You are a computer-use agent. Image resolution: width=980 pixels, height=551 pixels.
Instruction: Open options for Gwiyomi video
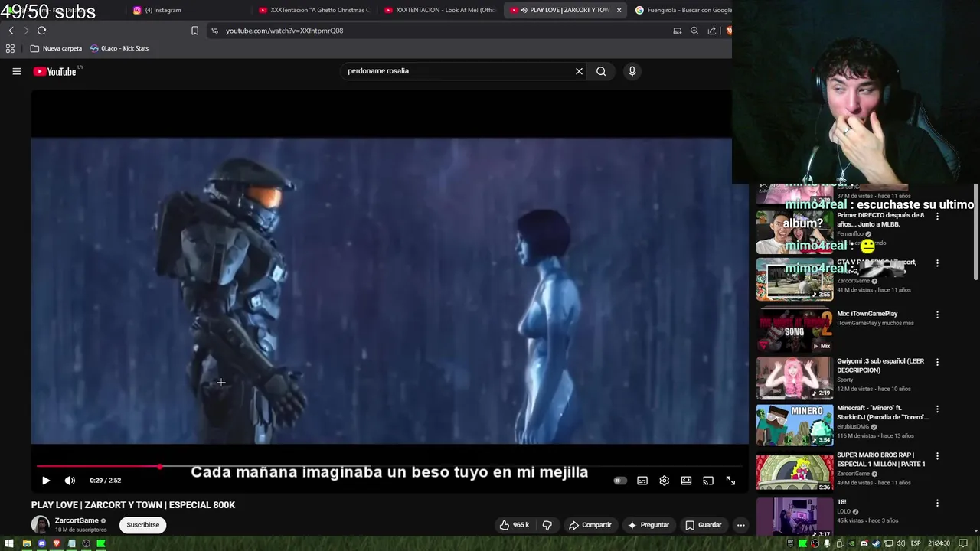pos(937,362)
